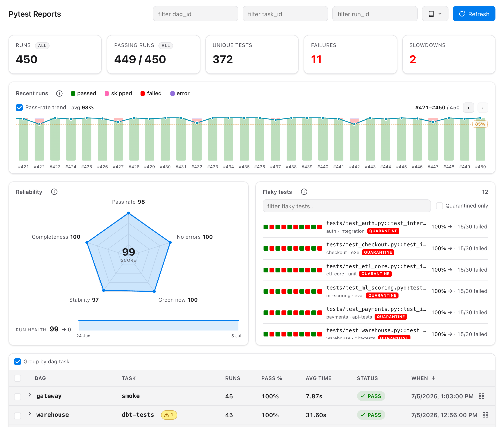The width and height of the screenshot is (504, 427).
Task: Check the select-all table header checkbox
Action: click(18, 378)
